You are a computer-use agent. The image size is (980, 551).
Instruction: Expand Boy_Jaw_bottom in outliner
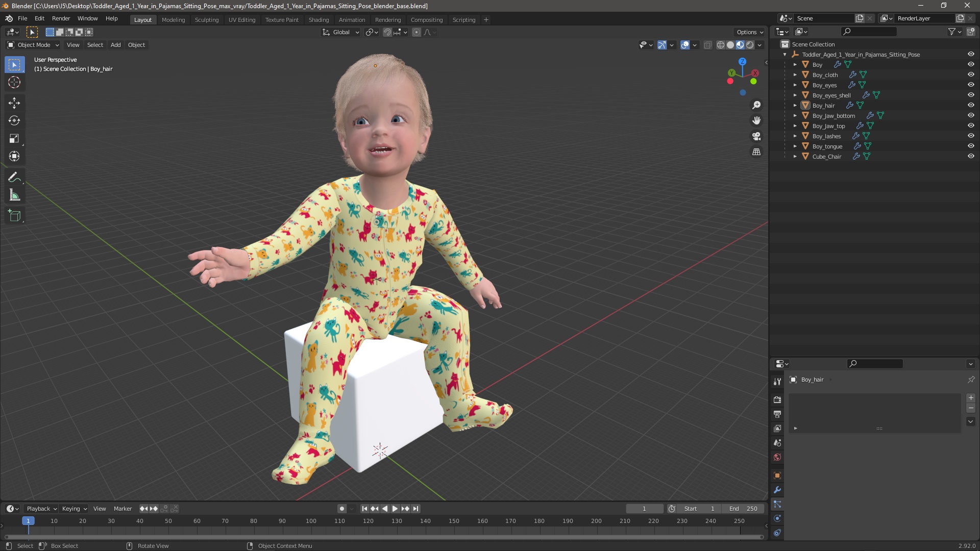[x=795, y=115]
